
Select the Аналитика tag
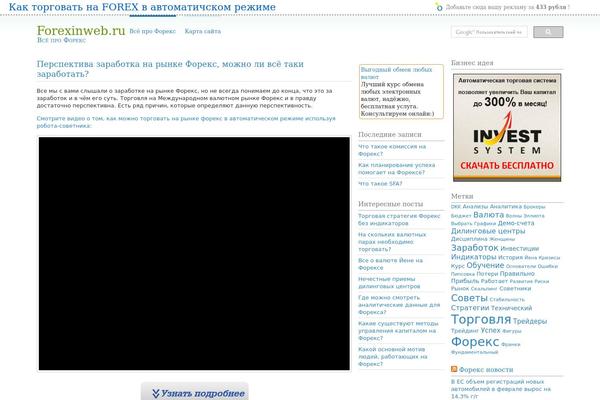click(x=505, y=207)
